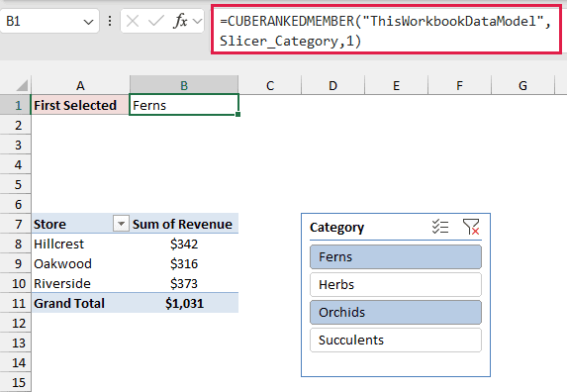Image resolution: width=567 pixels, height=392 pixels.
Task: Click the Category slicer title
Action: pyautogui.click(x=336, y=228)
